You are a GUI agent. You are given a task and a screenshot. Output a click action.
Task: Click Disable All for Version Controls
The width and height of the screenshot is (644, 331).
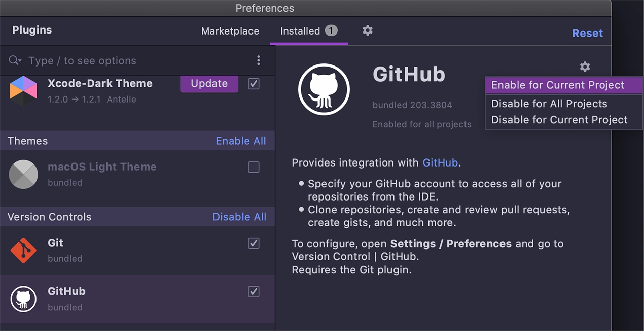(239, 217)
